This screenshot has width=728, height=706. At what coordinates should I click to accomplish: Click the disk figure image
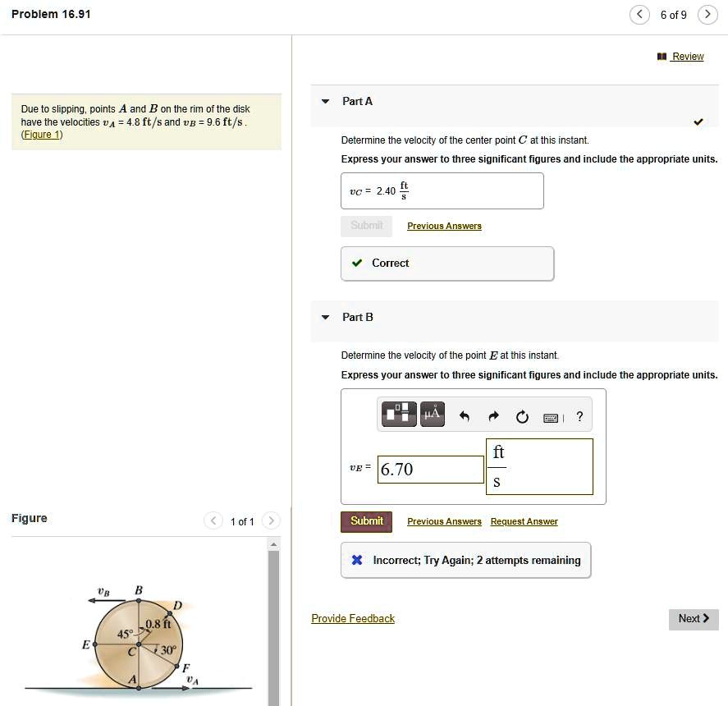139,642
